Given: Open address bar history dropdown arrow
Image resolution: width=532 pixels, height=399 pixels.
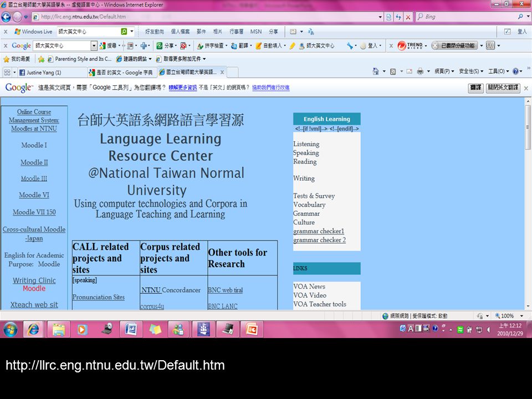Looking at the screenshot, I should point(380,17).
